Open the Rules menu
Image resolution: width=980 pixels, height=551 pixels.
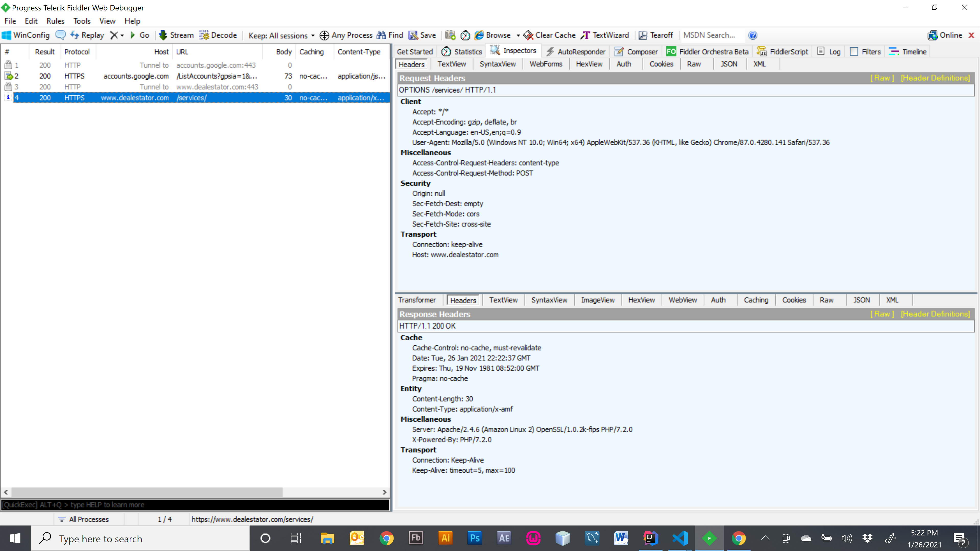tap(55, 21)
